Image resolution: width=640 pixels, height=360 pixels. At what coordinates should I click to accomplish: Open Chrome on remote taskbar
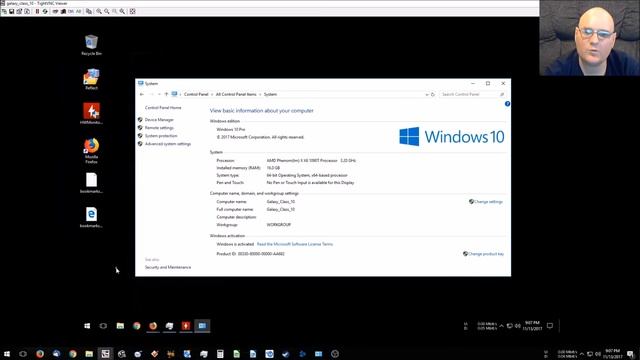[x=137, y=326]
